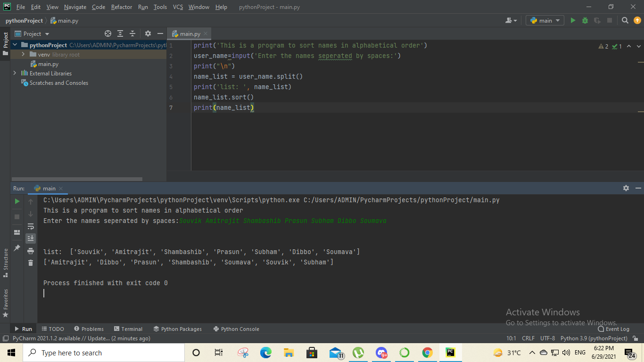Toggle the Project side tab
The width and height of the screenshot is (644, 362).
click(5, 44)
